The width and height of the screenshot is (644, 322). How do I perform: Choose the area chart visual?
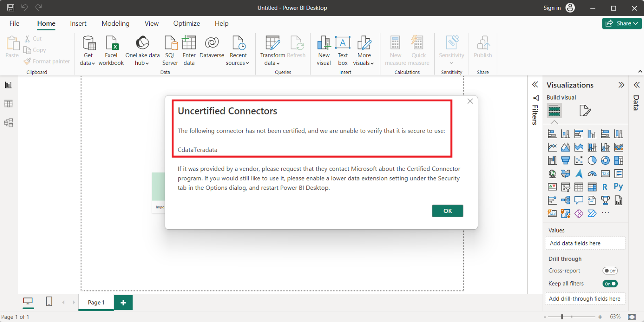(x=566, y=147)
